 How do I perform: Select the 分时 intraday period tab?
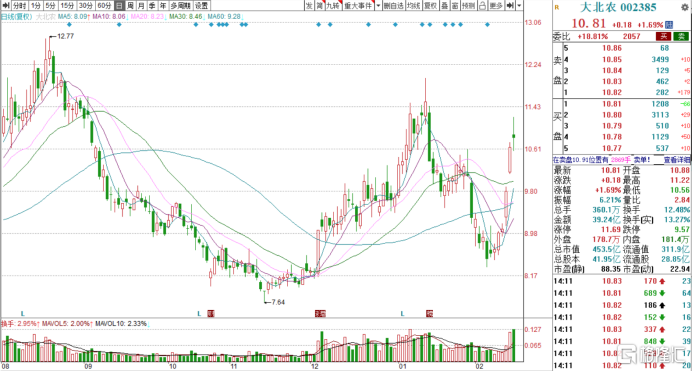click(x=19, y=5)
